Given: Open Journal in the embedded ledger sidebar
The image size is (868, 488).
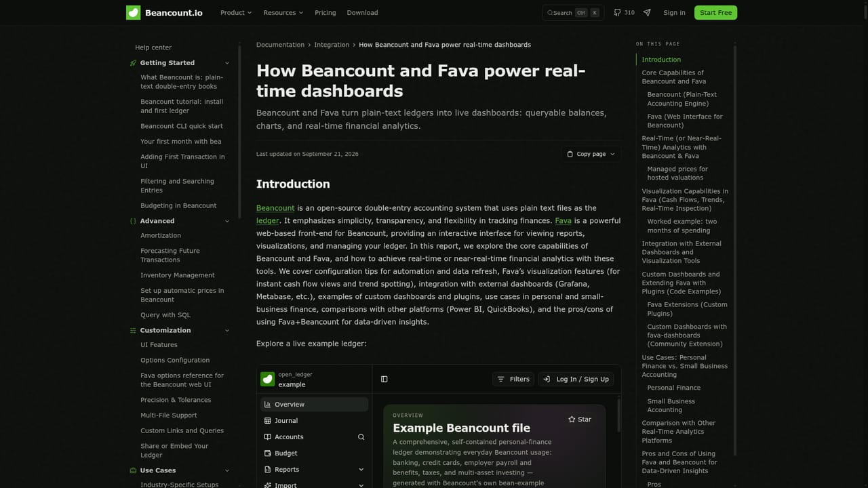Looking at the screenshot, I should 314,421.
